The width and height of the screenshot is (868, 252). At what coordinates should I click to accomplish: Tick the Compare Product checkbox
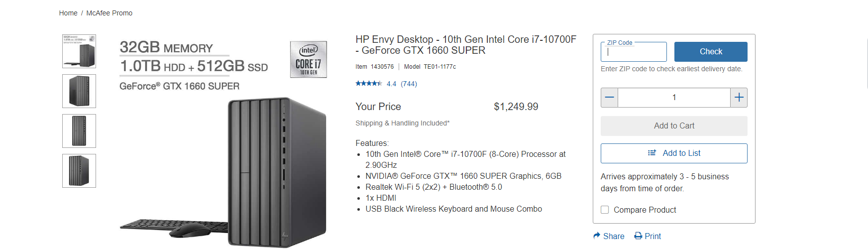tap(605, 210)
